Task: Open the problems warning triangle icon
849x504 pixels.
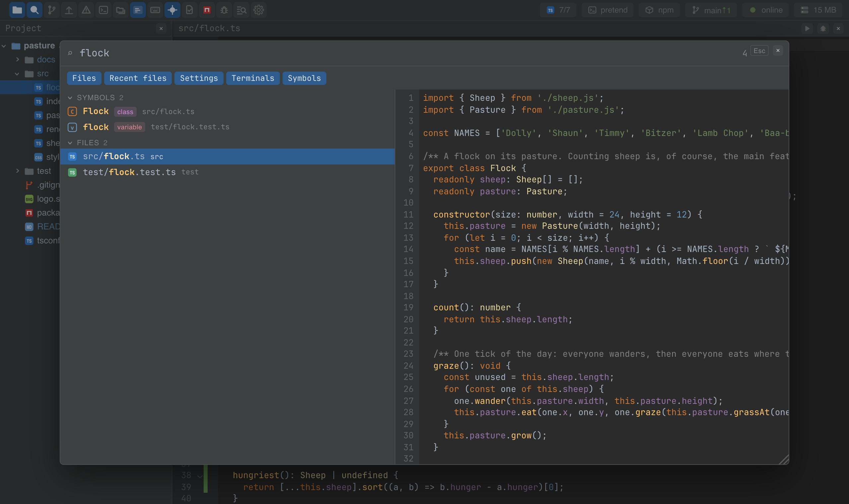Action: [86, 10]
